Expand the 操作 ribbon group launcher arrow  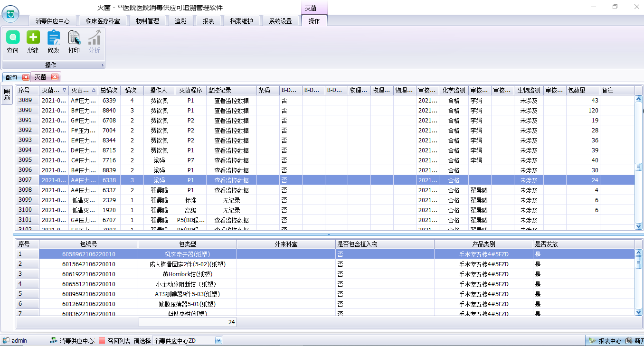coord(102,65)
